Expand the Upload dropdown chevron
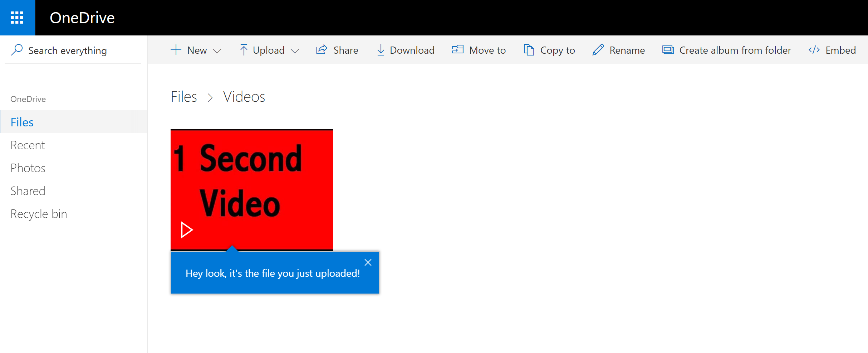The image size is (868, 353). tap(295, 51)
